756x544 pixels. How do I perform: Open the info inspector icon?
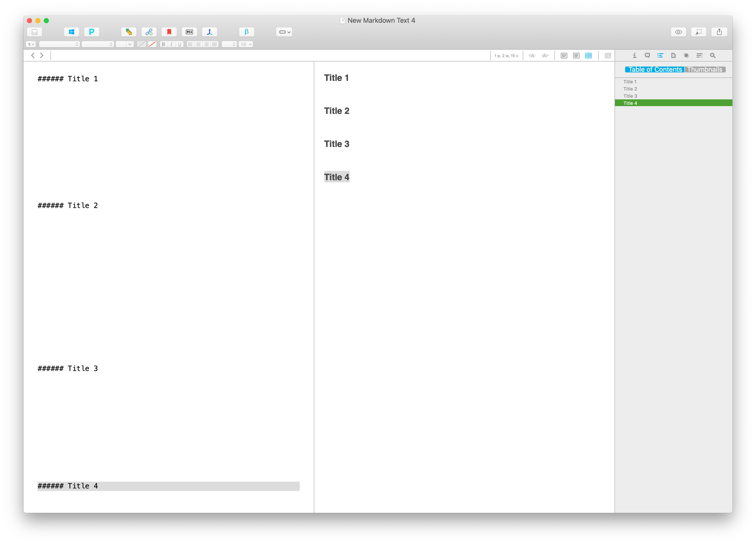(x=634, y=56)
